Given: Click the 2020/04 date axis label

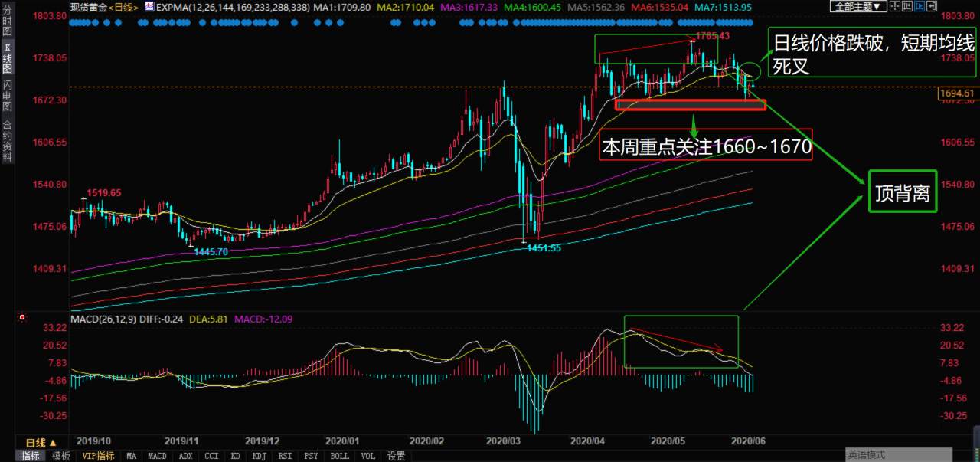Looking at the screenshot, I should click(x=586, y=441).
